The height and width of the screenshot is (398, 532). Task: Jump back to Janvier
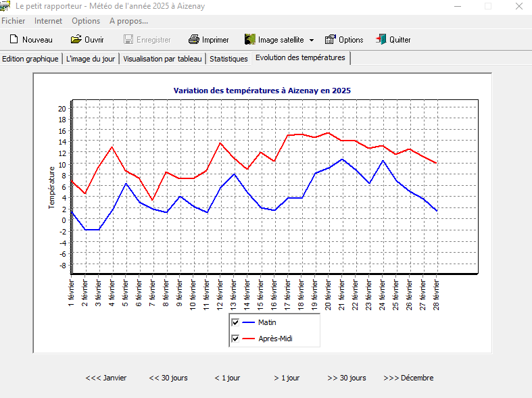[106, 378]
